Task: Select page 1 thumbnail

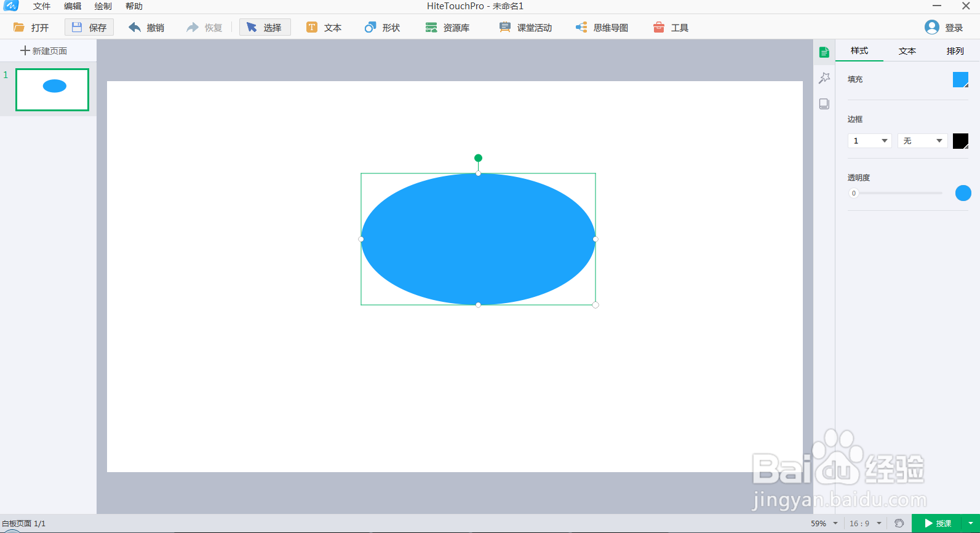Action: [52, 90]
